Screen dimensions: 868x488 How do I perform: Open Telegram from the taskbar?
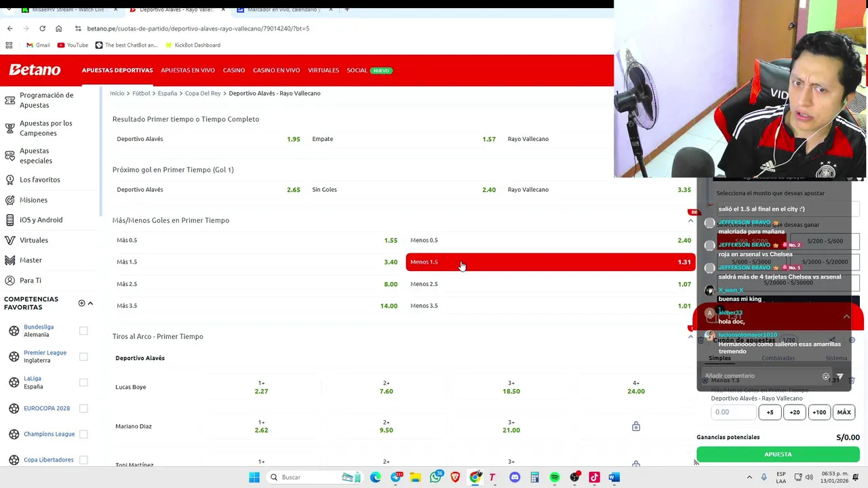(396, 477)
